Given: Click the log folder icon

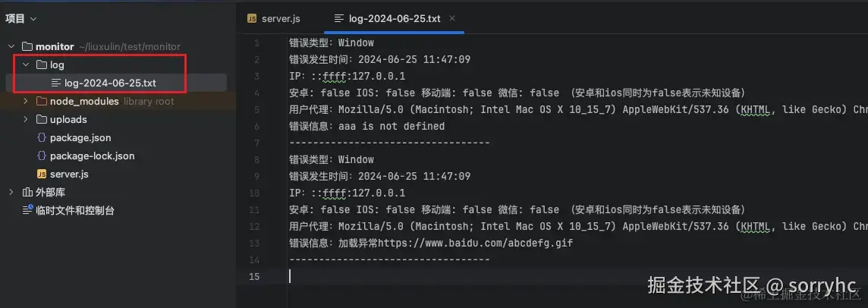Looking at the screenshot, I should (42, 65).
